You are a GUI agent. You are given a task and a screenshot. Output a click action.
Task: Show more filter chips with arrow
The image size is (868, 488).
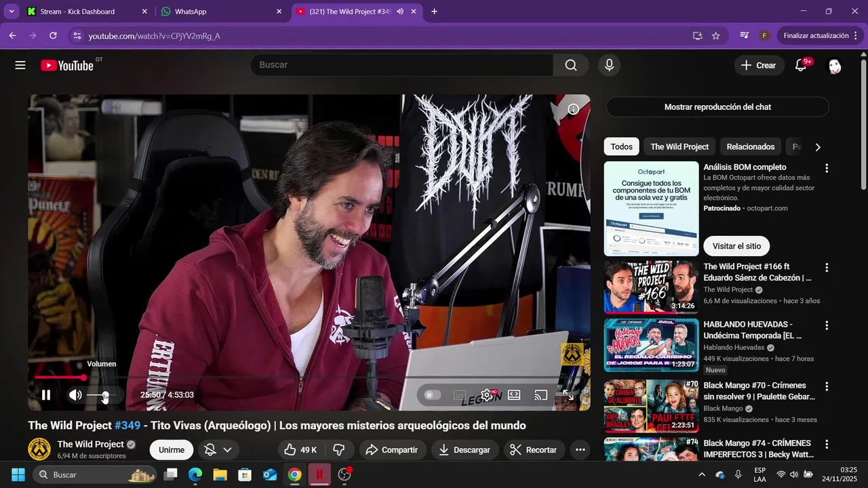pos(818,146)
